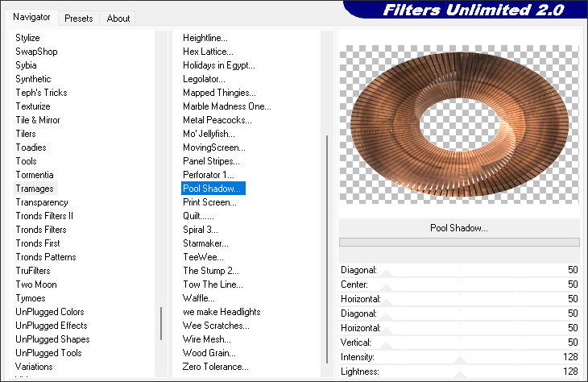Pick the Two Moon category

(35, 284)
